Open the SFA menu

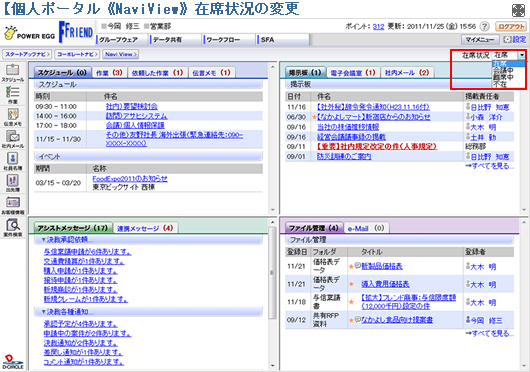click(x=283, y=40)
